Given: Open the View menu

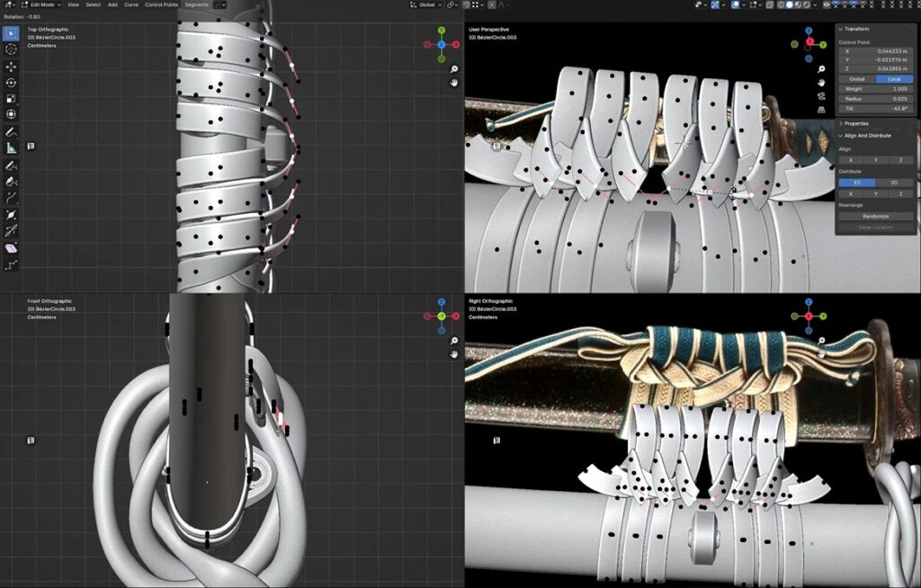Looking at the screenshot, I should coord(73,4).
